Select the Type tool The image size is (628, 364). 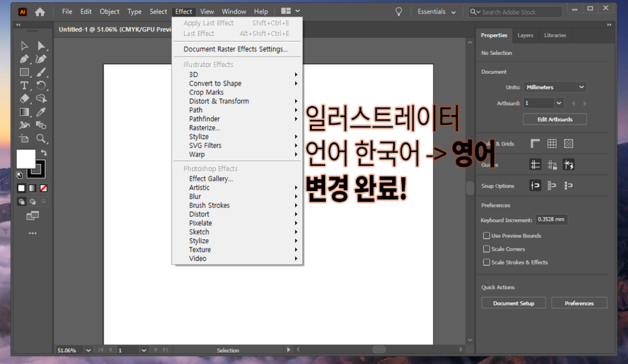click(24, 85)
